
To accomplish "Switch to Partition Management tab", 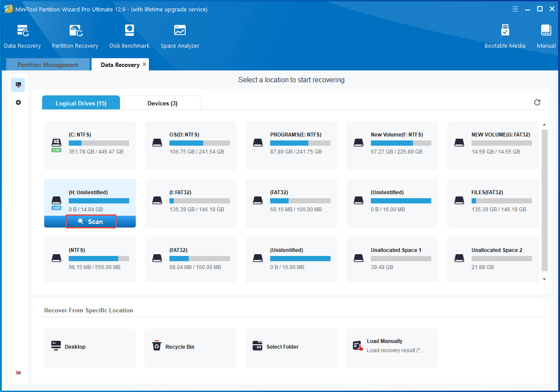I will pyautogui.click(x=48, y=65).
